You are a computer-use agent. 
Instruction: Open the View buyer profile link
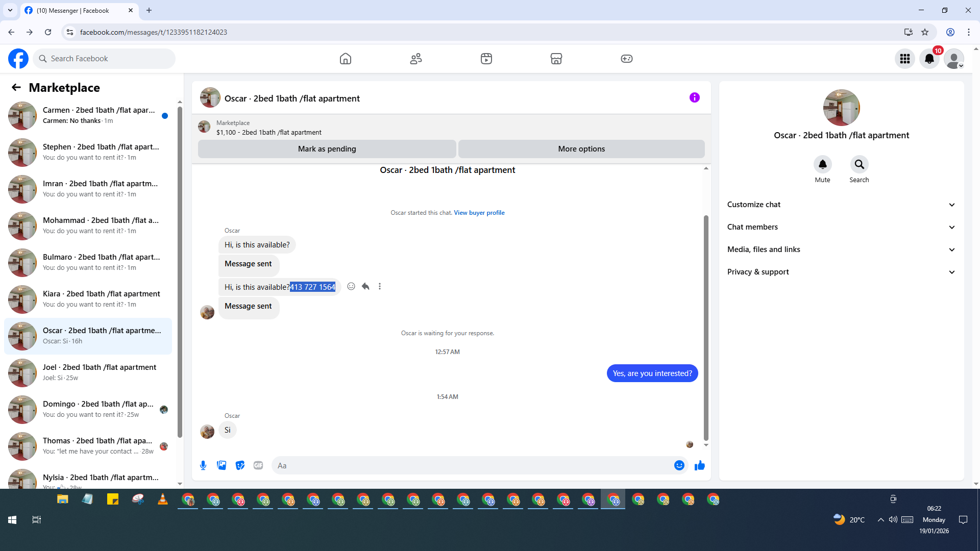[479, 213]
